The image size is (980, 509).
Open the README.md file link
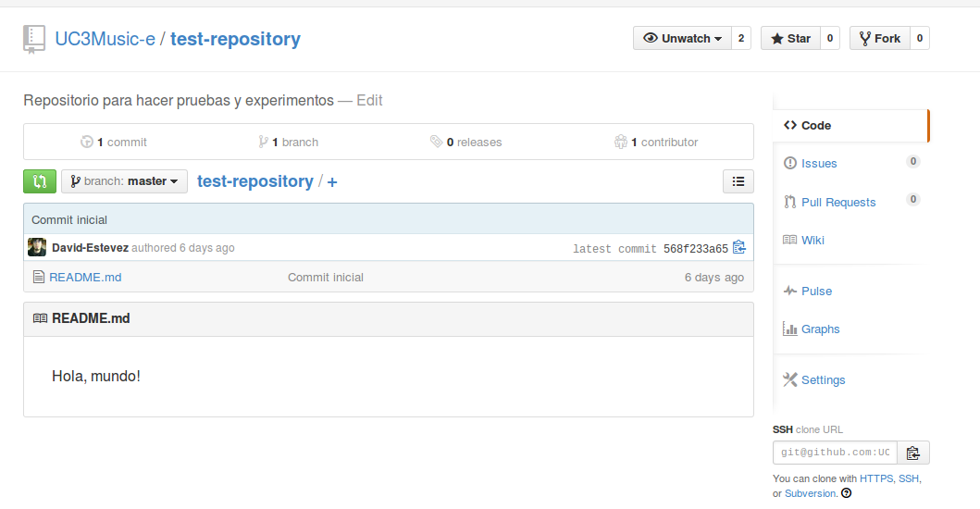(x=85, y=277)
